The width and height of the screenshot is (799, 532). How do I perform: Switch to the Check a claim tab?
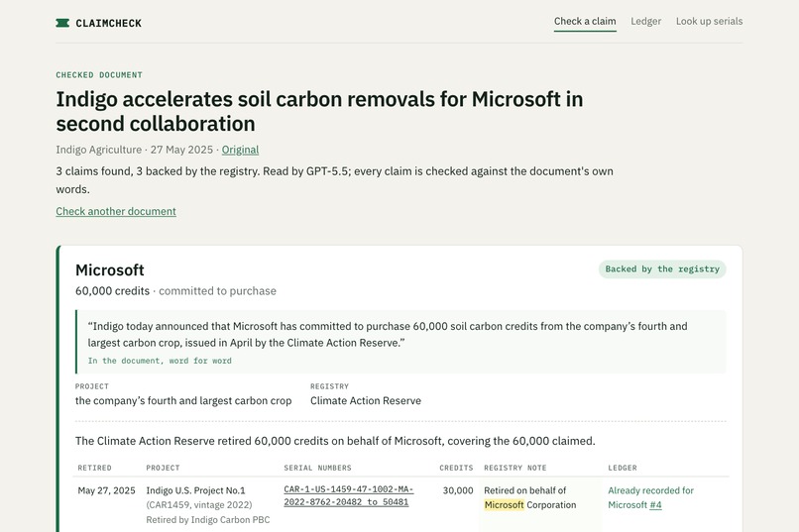click(x=585, y=22)
